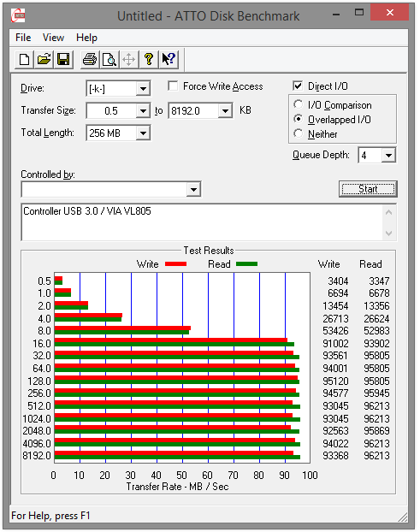Open the maximum Transfer Size 8192.0 dropdown
Viewport: 420px width, 532px height.
[225, 111]
